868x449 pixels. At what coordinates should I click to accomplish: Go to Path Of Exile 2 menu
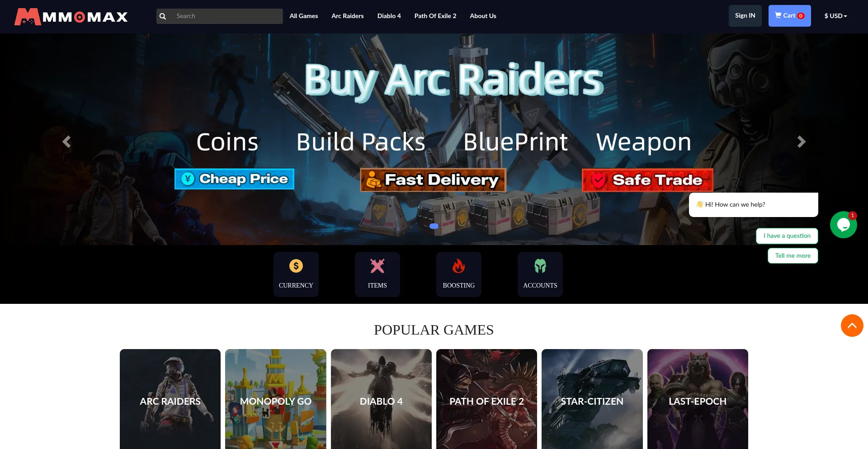pos(435,16)
